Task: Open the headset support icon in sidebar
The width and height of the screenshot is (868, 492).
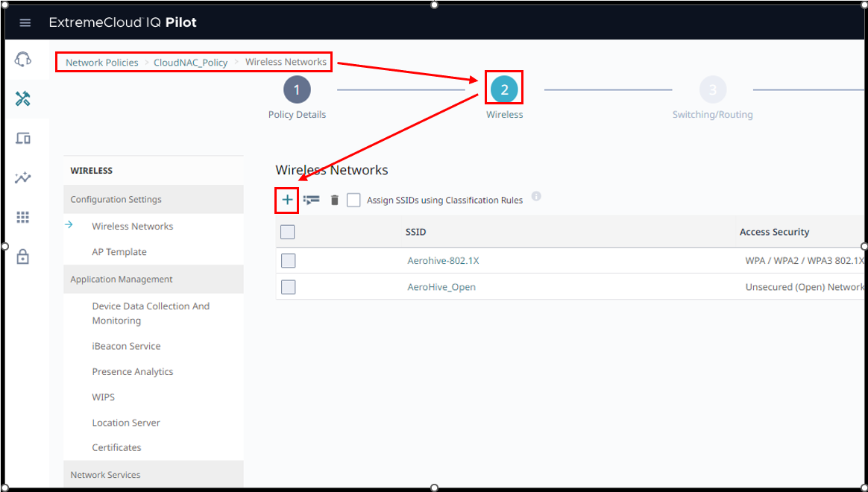Action: pos(22,59)
